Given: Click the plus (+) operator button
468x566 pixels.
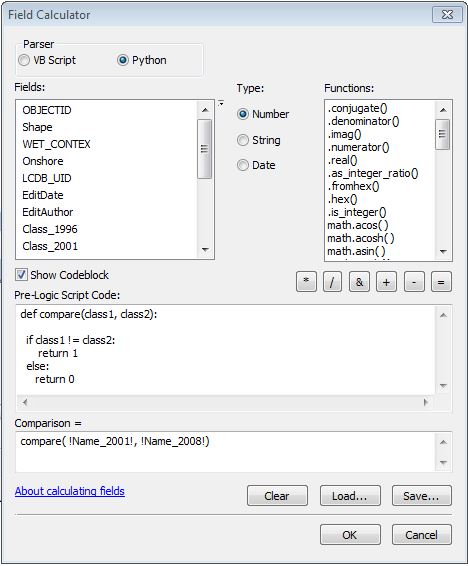Looking at the screenshot, I should point(386,282).
